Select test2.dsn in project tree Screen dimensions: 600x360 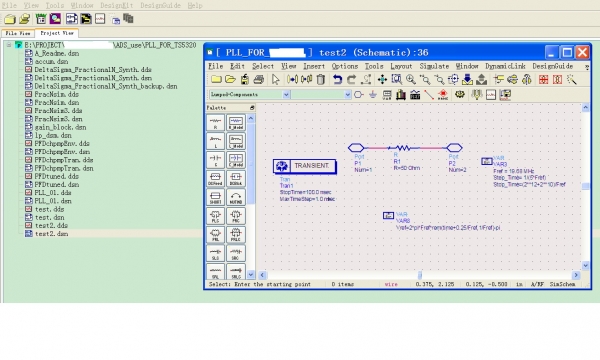click(52, 234)
